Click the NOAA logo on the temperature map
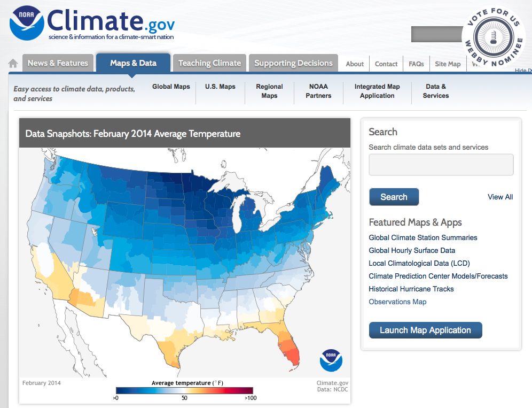This screenshot has width=532, height=408. pyautogui.click(x=331, y=360)
